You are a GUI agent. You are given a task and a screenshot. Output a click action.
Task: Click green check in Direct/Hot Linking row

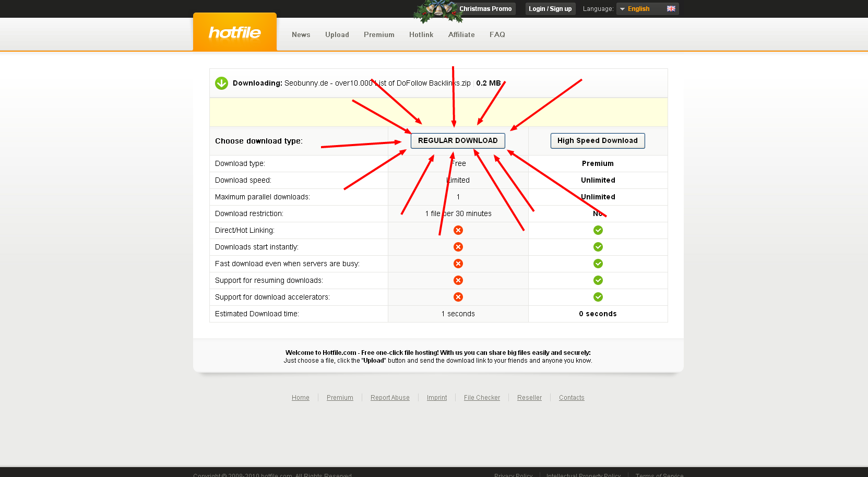coord(598,230)
